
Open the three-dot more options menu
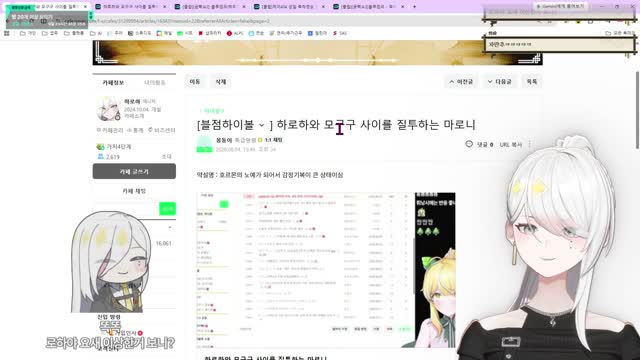coord(530,144)
